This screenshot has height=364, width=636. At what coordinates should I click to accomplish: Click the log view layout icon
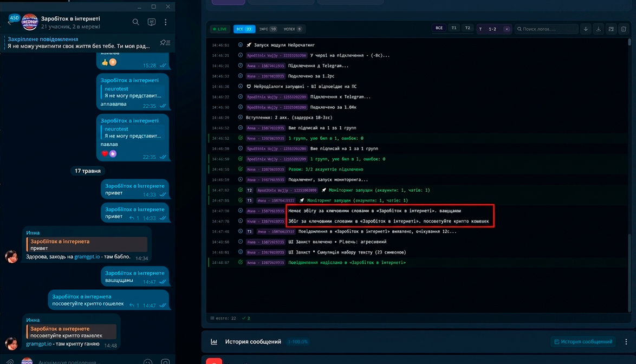click(x=611, y=29)
